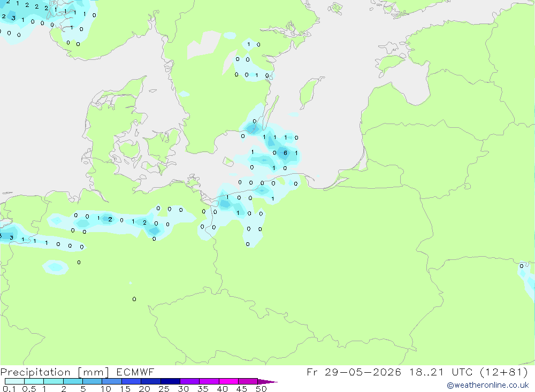Click the '0.1' legend scale label
The height and width of the screenshot is (392, 535).
9,389
